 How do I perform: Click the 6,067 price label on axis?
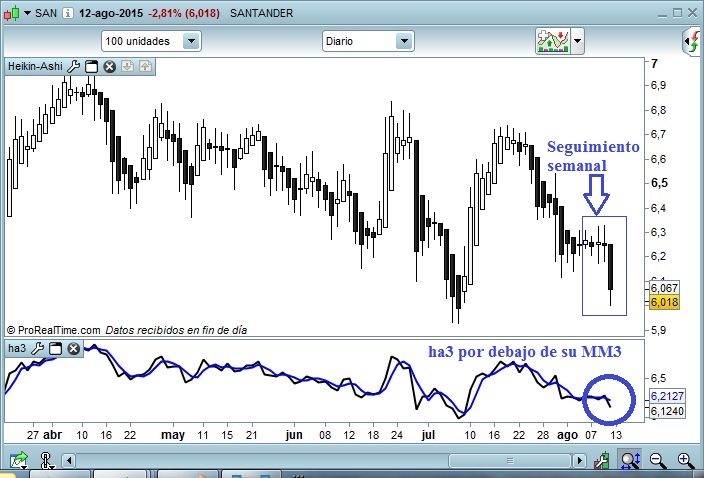click(x=664, y=288)
